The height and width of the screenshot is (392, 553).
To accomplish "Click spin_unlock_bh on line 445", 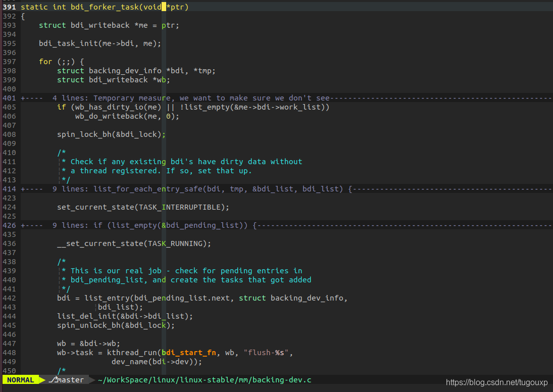I will coord(89,325).
